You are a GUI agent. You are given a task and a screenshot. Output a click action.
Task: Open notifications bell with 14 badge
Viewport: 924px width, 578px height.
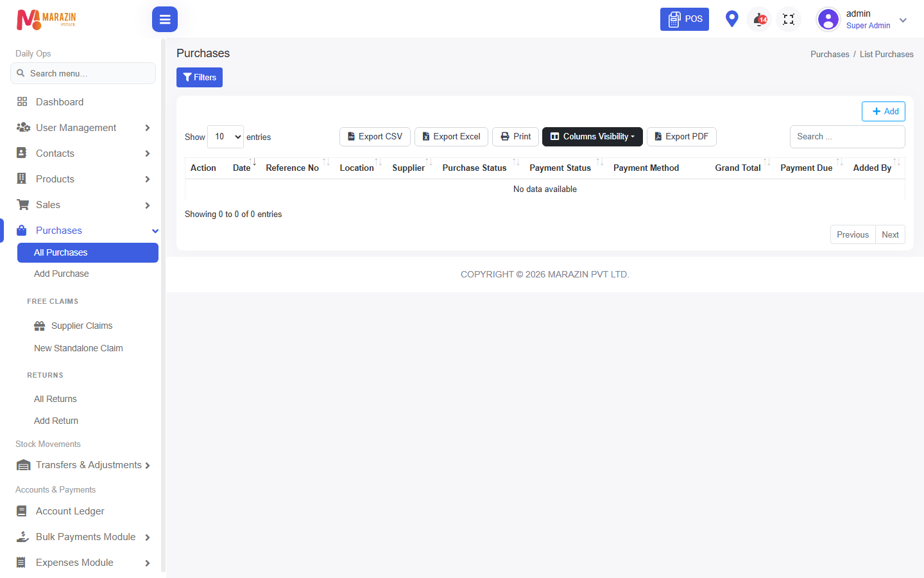760,19
